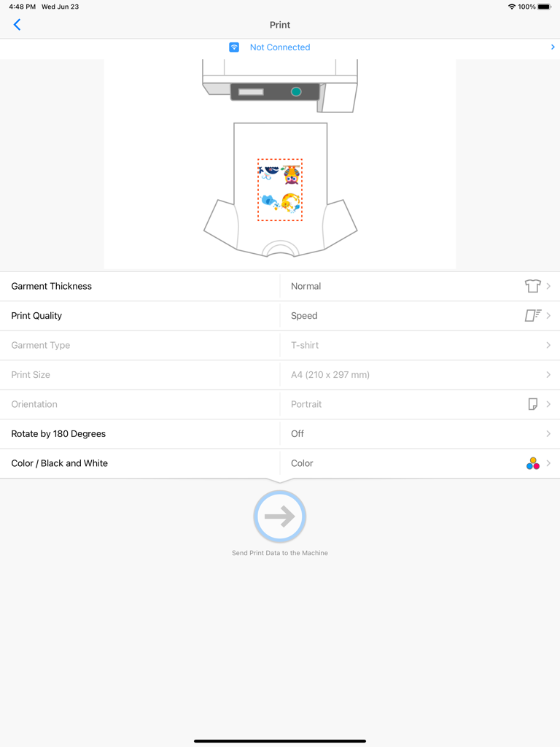The image size is (560, 747).
Task: Select the Garment Thickness label
Action: tap(52, 286)
